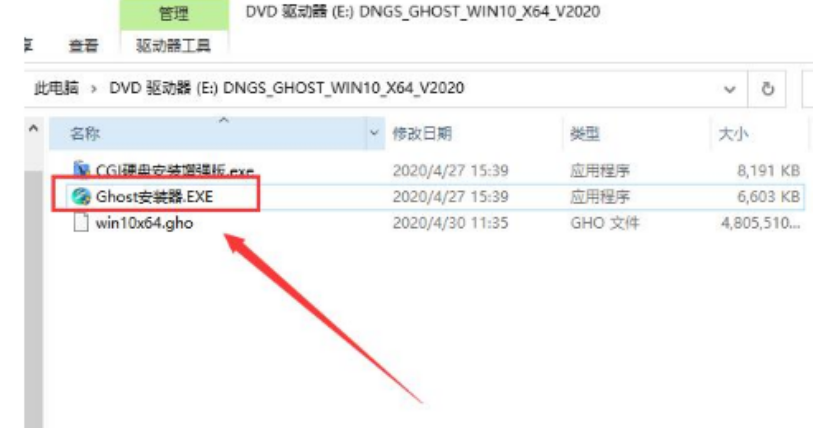Refresh the current folder view
813x443 pixels.
point(767,89)
